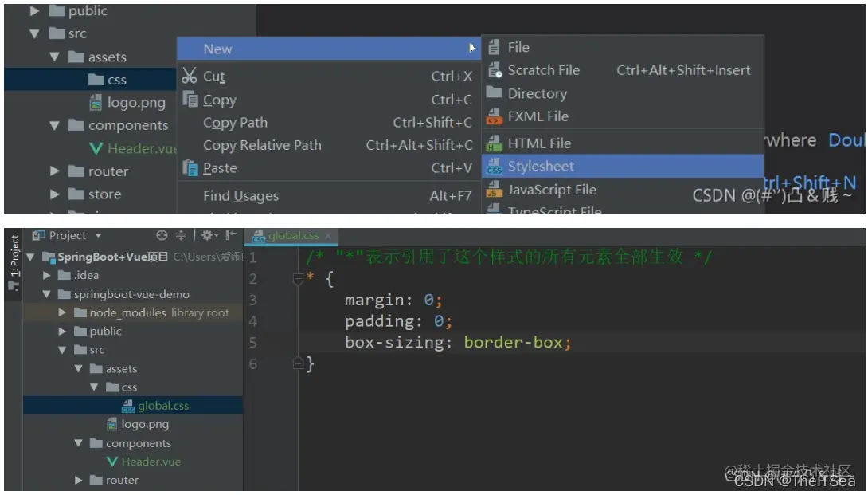This screenshot has height=495, width=868.
Task: Click the green comment on line 1
Action: pyautogui.click(x=508, y=257)
